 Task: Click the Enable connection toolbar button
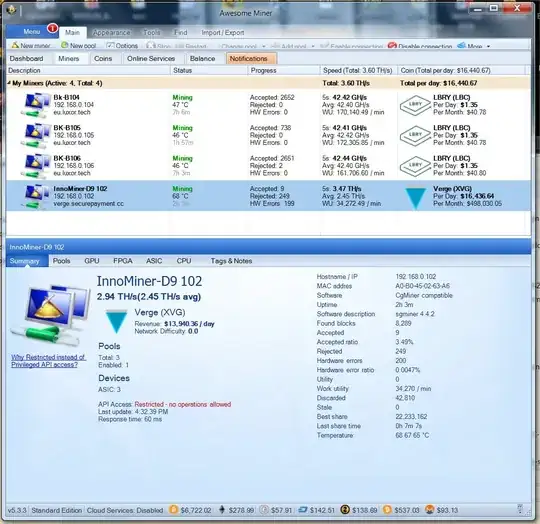point(352,46)
